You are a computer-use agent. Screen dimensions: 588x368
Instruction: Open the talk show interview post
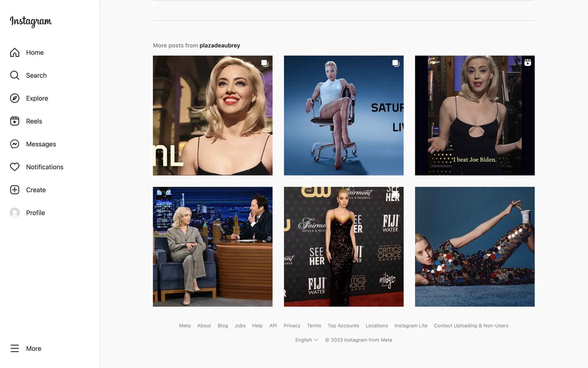click(213, 247)
